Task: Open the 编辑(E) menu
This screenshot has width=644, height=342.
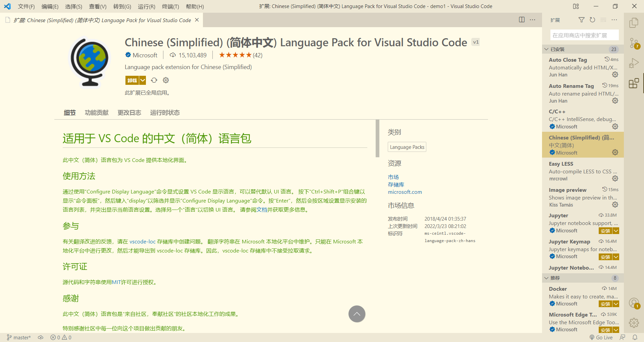Action: [50, 6]
